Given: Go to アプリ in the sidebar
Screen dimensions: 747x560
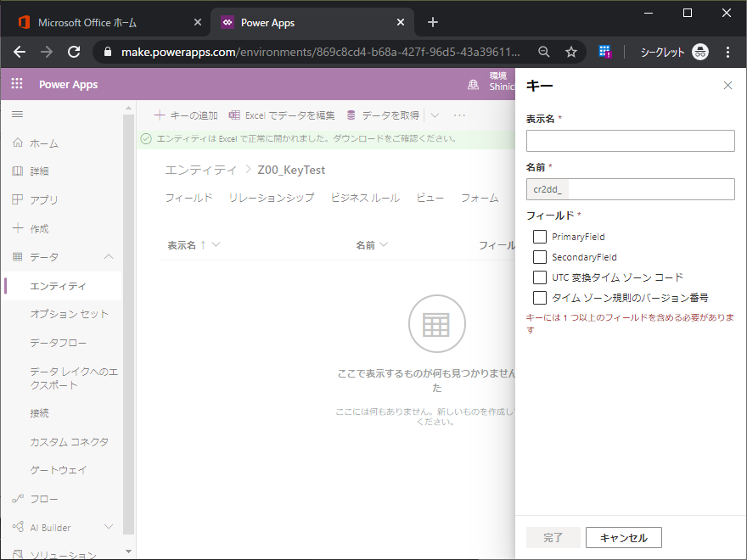Looking at the screenshot, I should tap(44, 199).
